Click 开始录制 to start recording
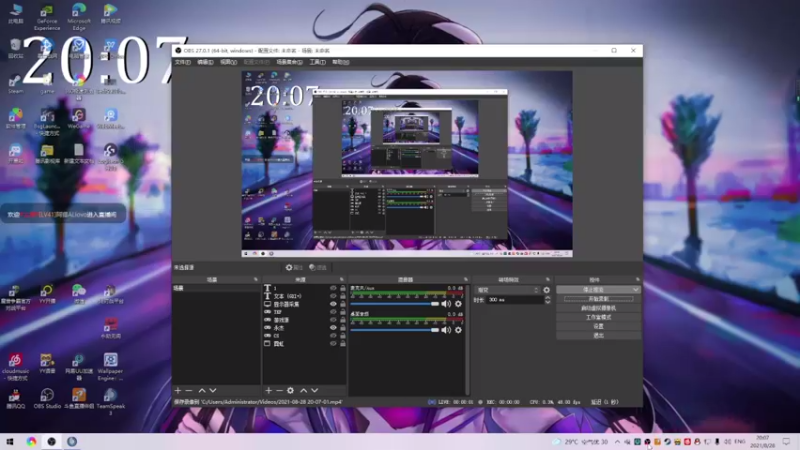Viewport: 800px width, 450px height. click(x=598, y=299)
